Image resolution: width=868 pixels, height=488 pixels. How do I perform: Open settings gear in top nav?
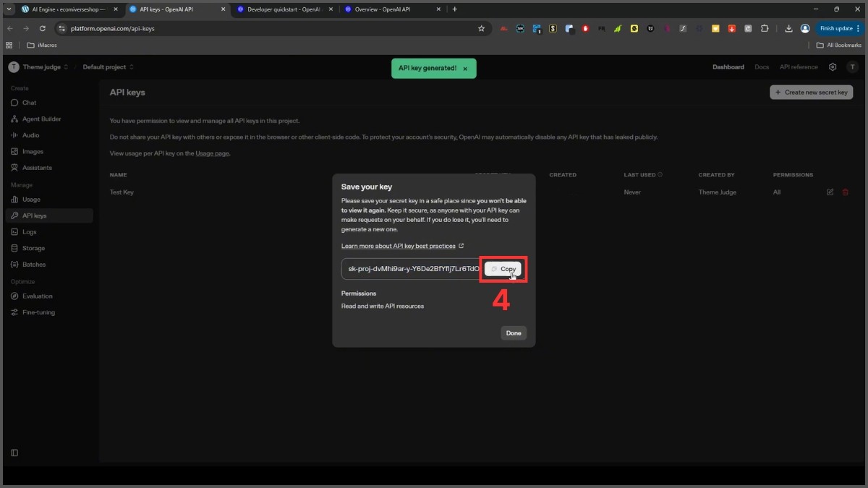tap(833, 67)
